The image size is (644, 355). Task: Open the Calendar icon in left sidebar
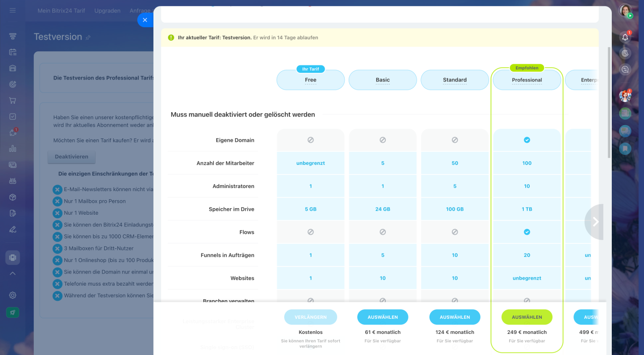pyautogui.click(x=13, y=52)
